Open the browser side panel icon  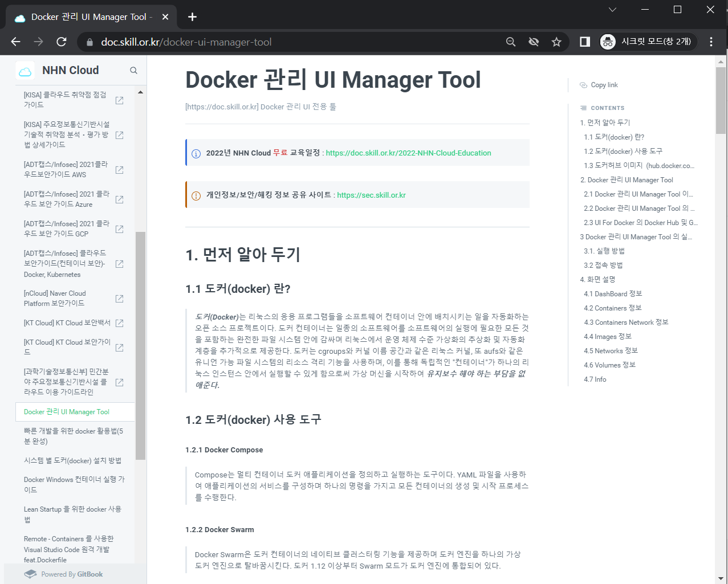tap(585, 42)
